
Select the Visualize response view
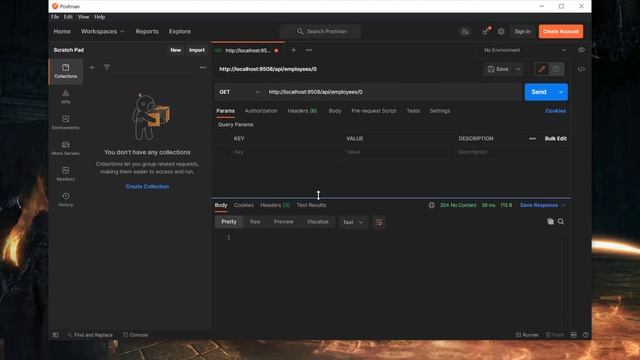click(318, 222)
